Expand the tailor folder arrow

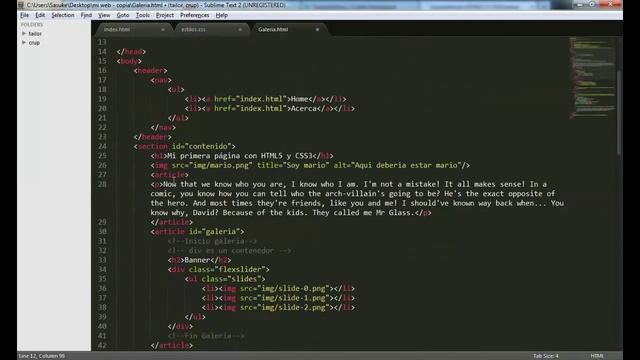click(24, 33)
